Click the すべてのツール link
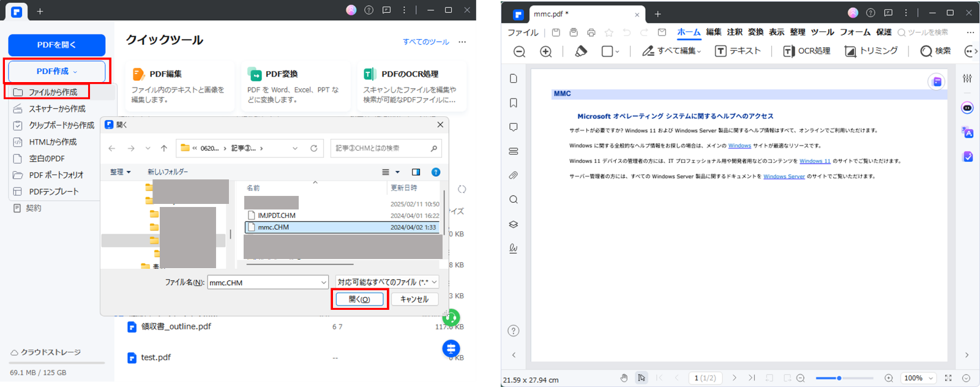Image resolution: width=980 pixels, height=387 pixels. click(x=426, y=42)
